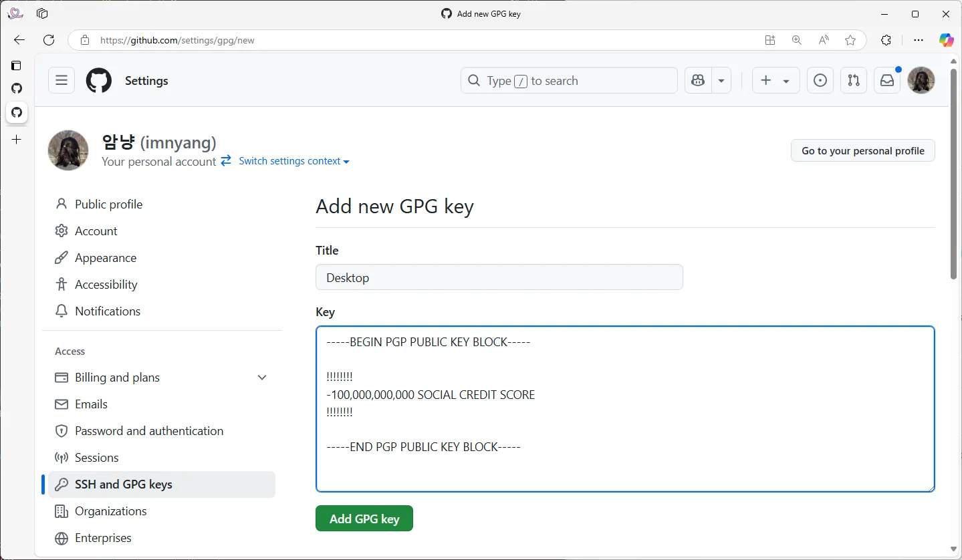
Task: Click Go to your personal profile button
Action: (x=863, y=151)
